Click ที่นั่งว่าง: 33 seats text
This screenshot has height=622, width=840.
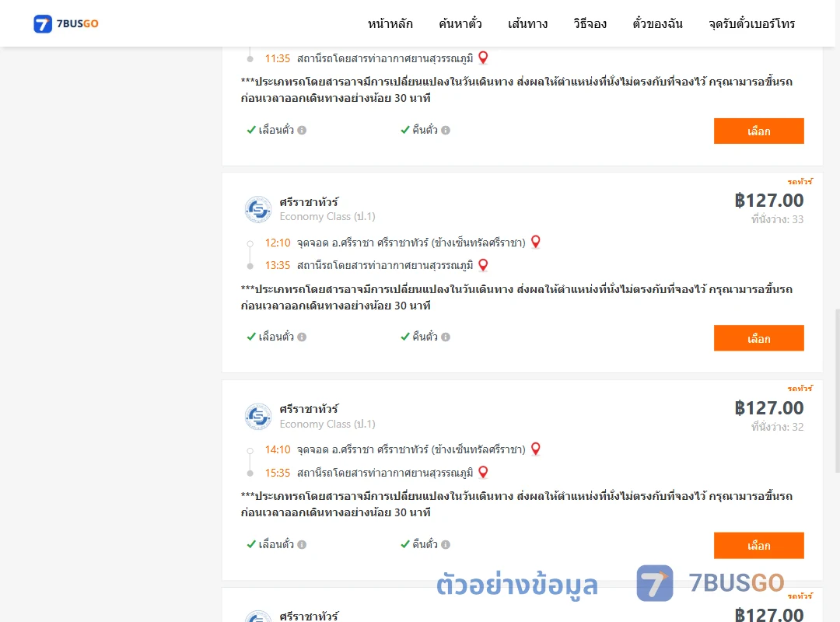(x=777, y=219)
